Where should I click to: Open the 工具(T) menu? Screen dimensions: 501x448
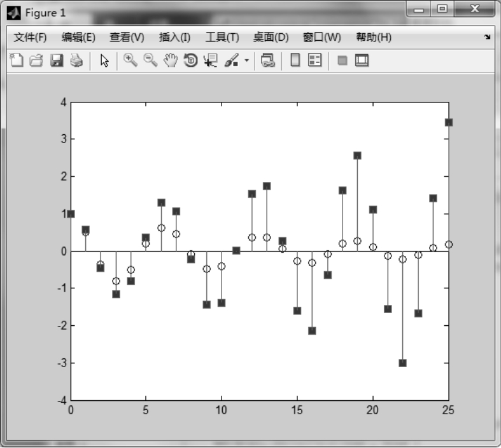click(222, 38)
